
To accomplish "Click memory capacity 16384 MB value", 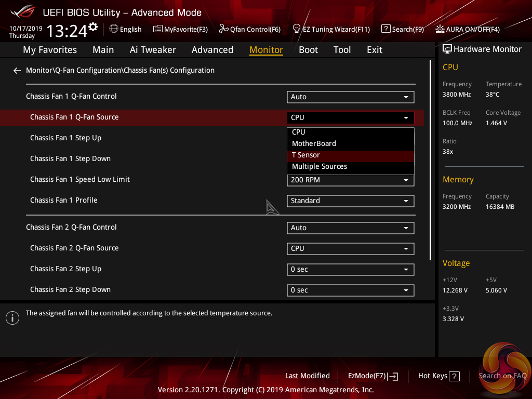I will click(x=500, y=207).
